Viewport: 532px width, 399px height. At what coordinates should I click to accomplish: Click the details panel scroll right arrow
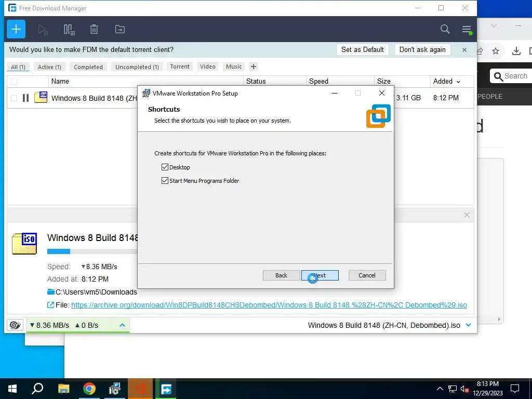[x=499, y=319]
